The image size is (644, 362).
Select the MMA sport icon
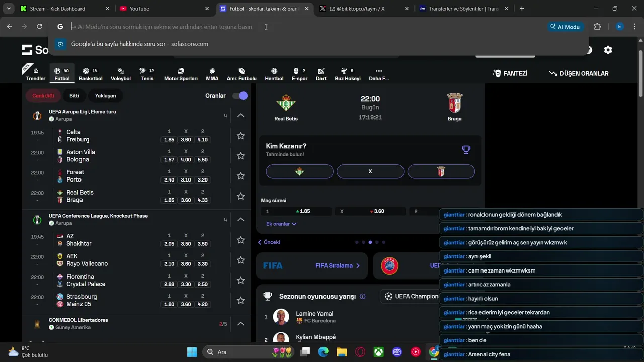(x=212, y=74)
